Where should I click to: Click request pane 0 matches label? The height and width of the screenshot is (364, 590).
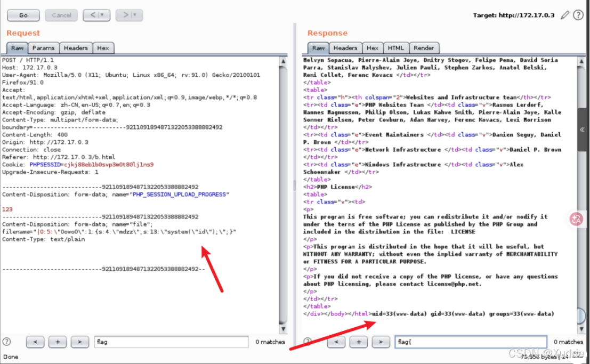coord(270,342)
